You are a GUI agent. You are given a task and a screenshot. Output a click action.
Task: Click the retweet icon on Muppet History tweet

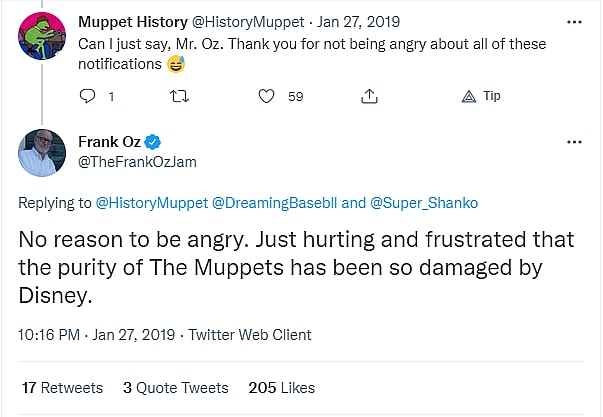click(181, 96)
